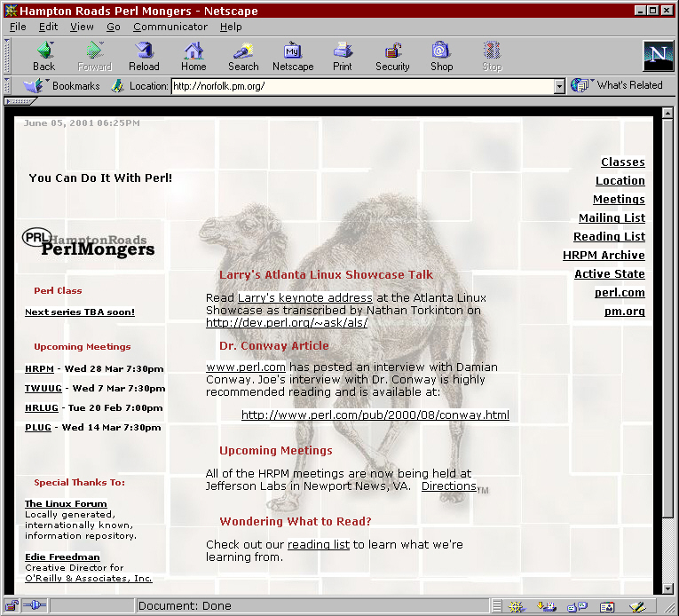This screenshot has width=679, height=616.
Task: Open the Edie Freedman link
Action: (62, 557)
